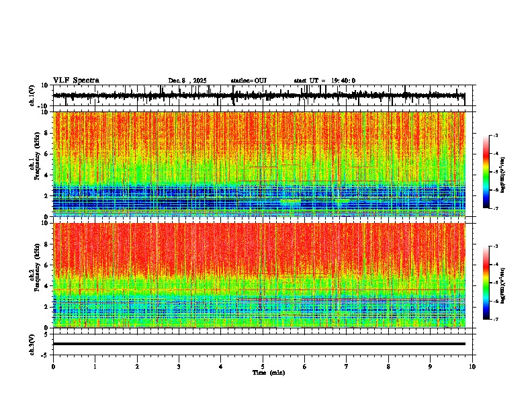
Task: Click the time-axis tick label "9"
Action: (430, 367)
